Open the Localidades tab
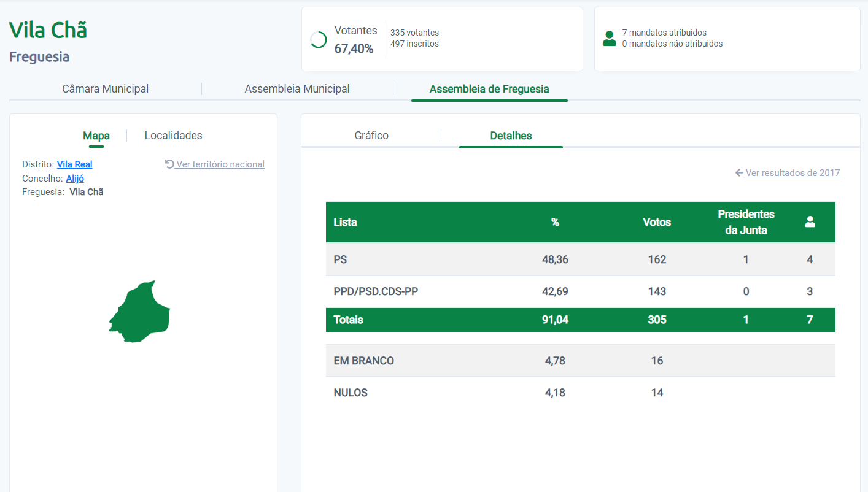Screen dimensions: 868x492 (173, 136)
